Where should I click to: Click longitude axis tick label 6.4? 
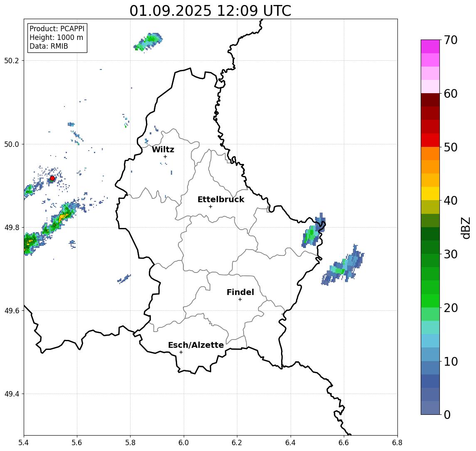tap(291, 443)
